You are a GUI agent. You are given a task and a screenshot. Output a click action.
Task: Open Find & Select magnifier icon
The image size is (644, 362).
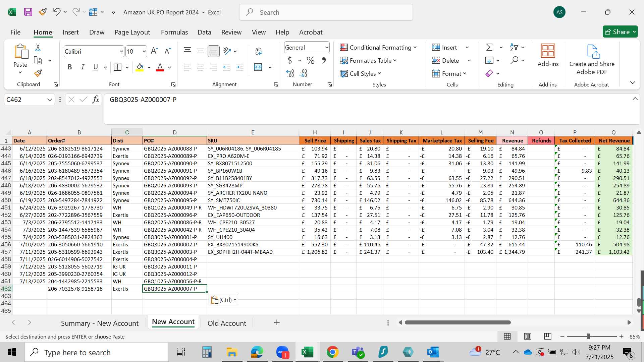[514, 61]
